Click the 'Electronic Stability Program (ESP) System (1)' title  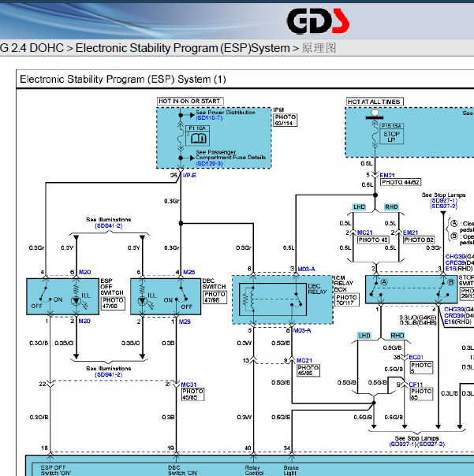click(x=123, y=80)
